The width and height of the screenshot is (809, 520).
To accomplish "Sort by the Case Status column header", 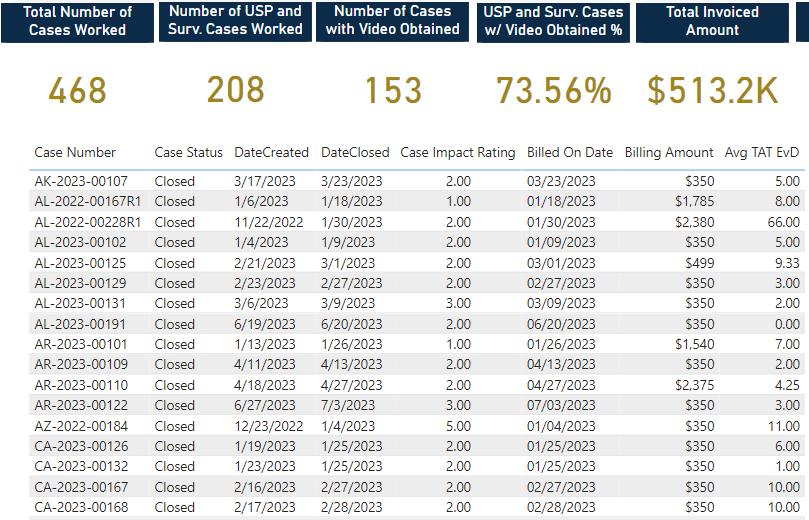I will pyautogui.click(x=188, y=153).
